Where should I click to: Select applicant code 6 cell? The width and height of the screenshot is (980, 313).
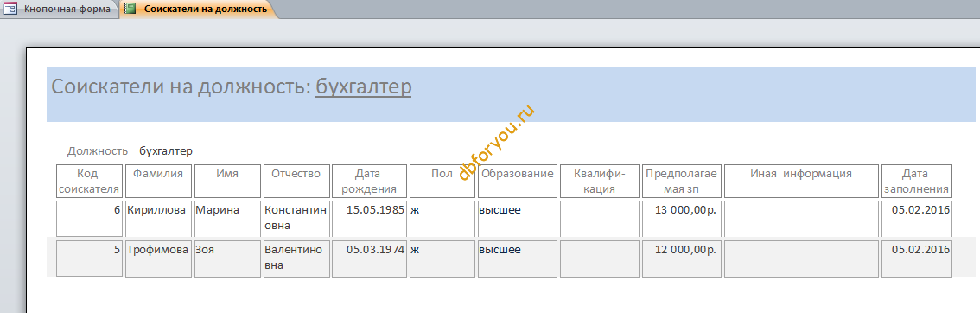pos(89,219)
